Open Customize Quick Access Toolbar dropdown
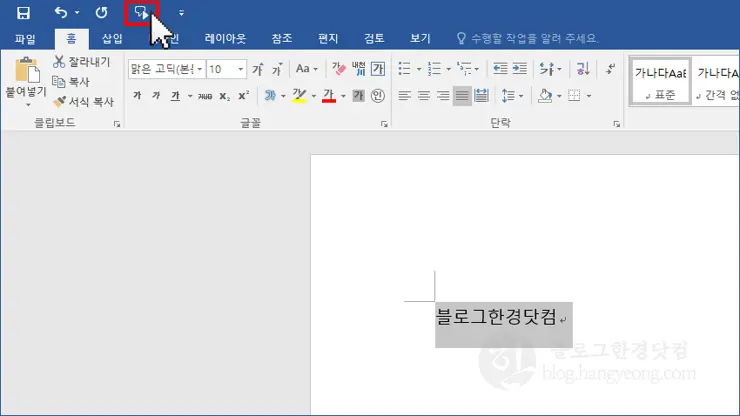740x416 pixels. pos(181,13)
